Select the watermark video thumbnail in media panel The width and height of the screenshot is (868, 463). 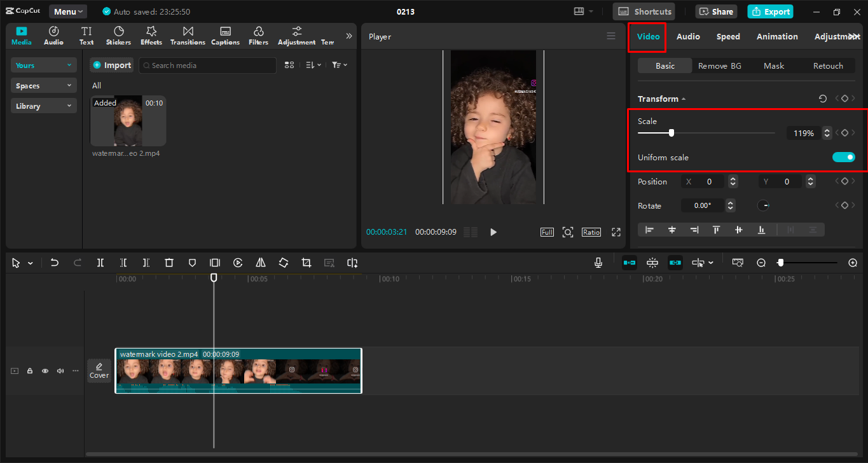128,121
